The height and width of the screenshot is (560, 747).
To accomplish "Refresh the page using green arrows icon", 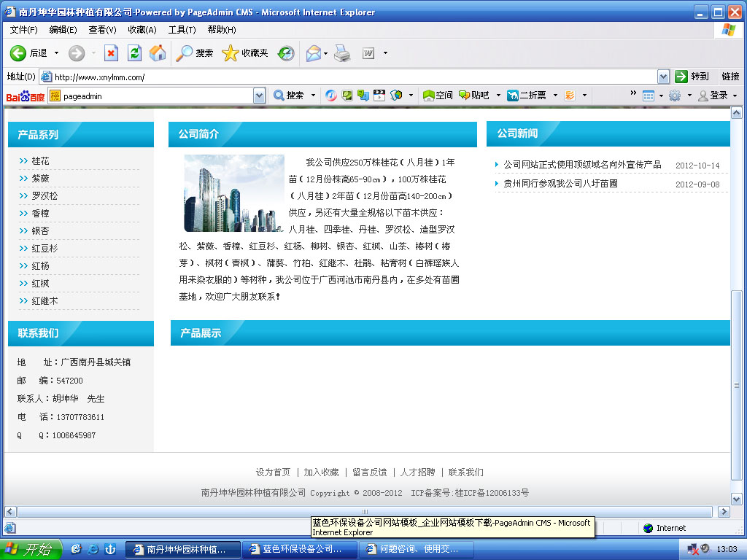I will click(134, 53).
